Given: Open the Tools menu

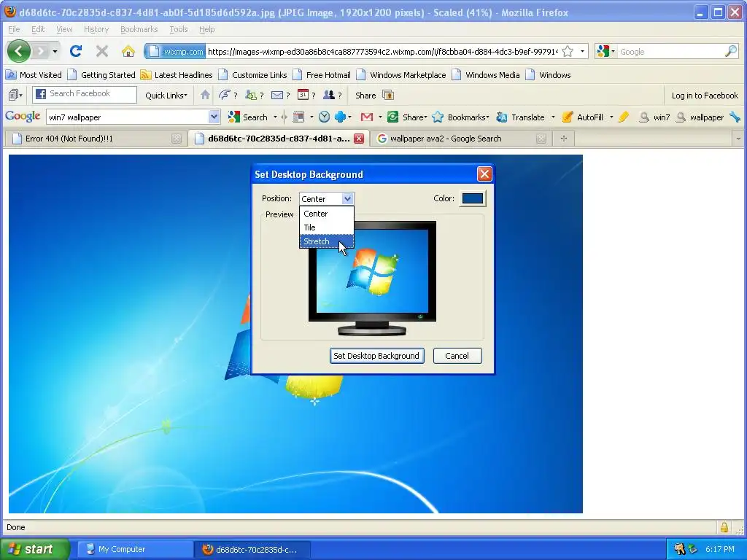Looking at the screenshot, I should tap(179, 29).
